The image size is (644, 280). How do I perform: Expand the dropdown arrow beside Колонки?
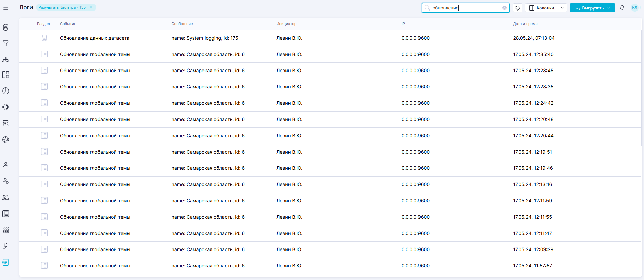[x=562, y=8]
